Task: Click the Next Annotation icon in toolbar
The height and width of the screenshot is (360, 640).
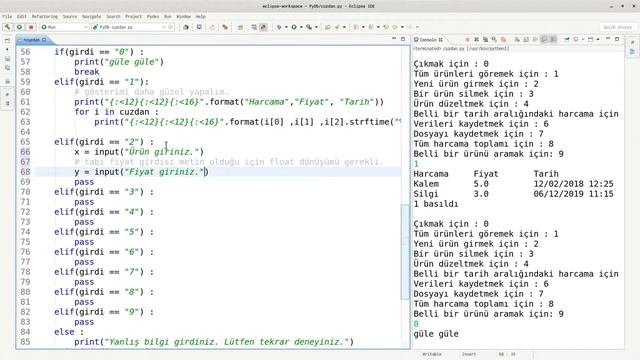Action: point(357,27)
